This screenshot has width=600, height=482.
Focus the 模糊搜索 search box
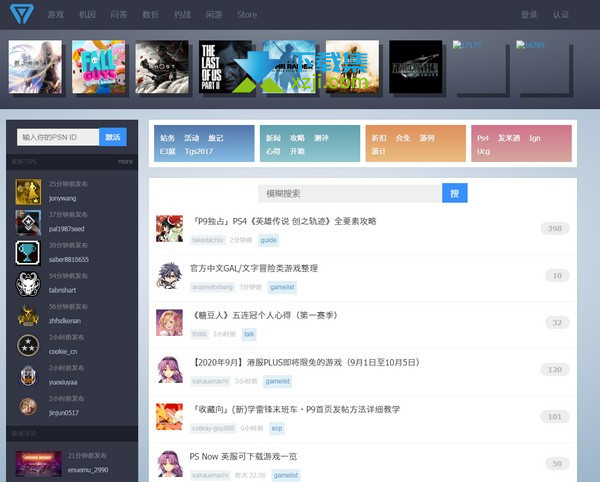pyautogui.click(x=350, y=194)
